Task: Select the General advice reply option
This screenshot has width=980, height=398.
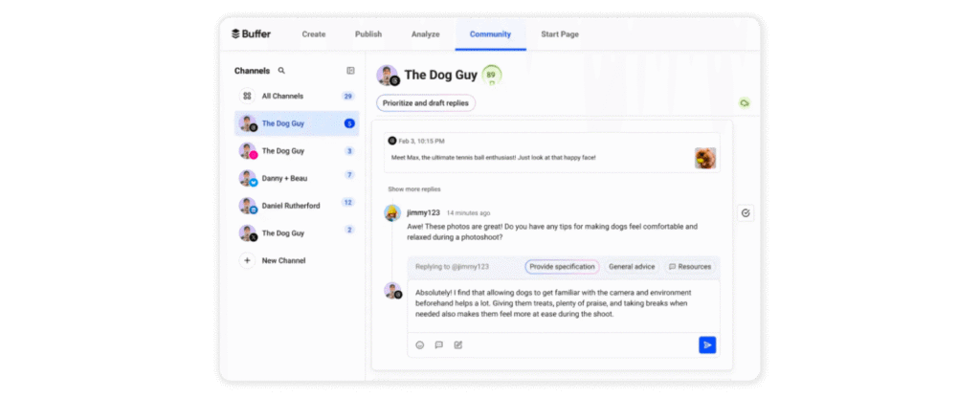Action: pos(632,267)
